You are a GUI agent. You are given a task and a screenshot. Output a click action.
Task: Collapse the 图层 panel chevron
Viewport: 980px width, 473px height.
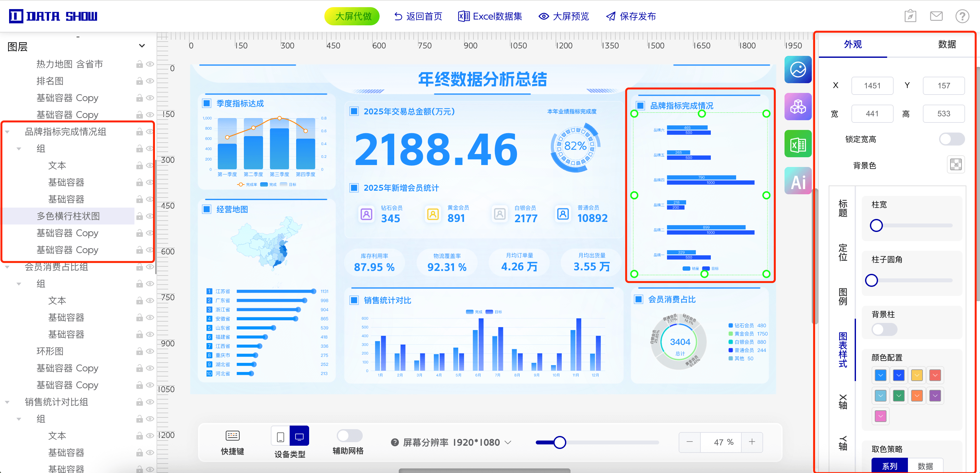click(x=142, y=46)
